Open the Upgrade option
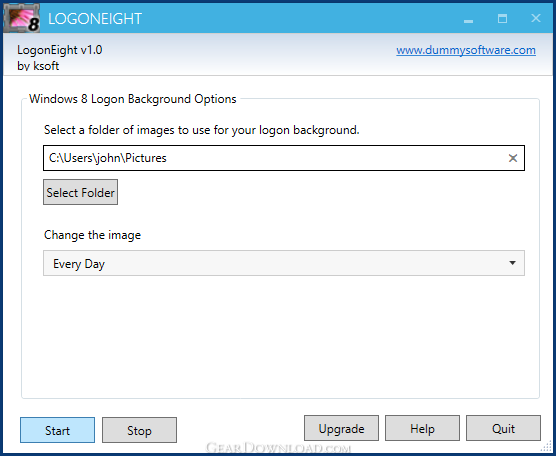The height and width of the screenshot is (456, 556). (x=341, y=428)
